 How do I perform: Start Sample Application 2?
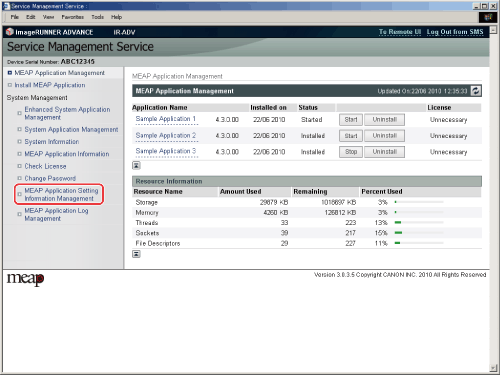click(x=351, y=136)
